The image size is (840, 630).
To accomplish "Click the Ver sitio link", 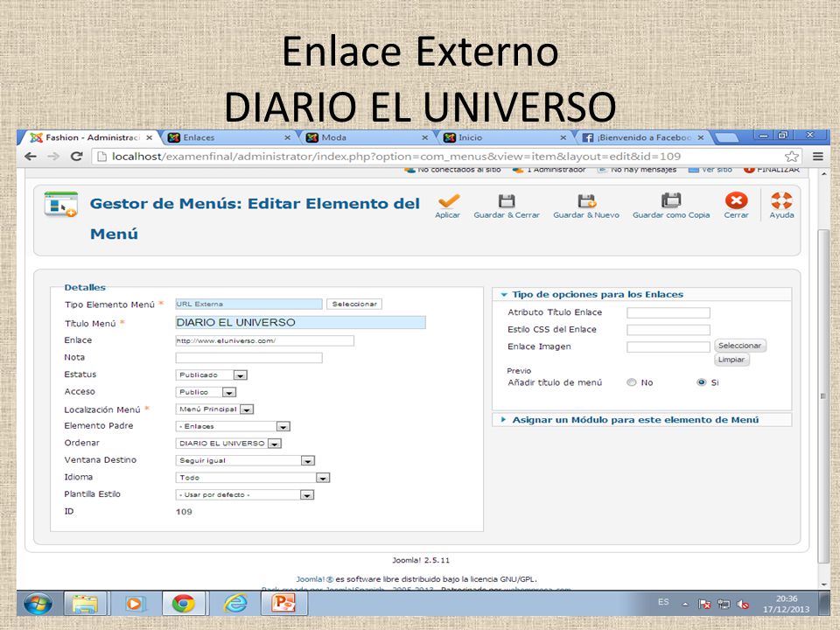I will pos(710,170).
